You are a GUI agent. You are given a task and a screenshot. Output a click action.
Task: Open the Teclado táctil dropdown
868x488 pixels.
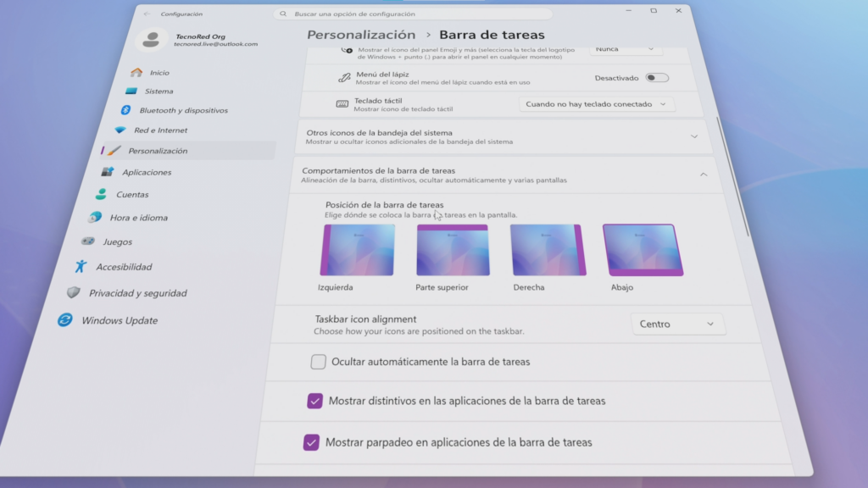(x=597, y=104)
